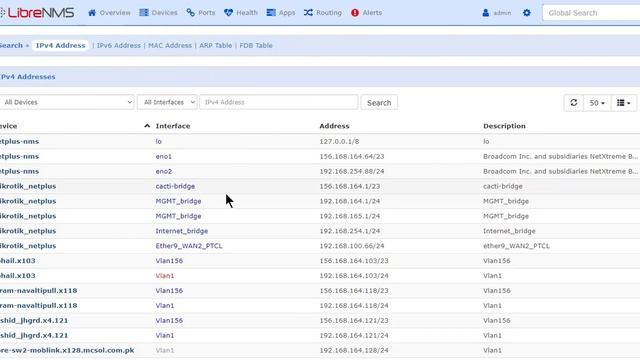Viewport: 640px width, 360px height.
Task: Click the ether9_WAN2_PTCL description cell
Action: [516, 246]
